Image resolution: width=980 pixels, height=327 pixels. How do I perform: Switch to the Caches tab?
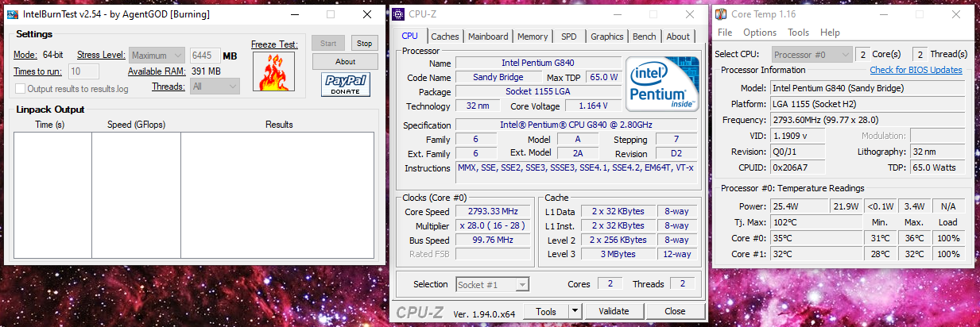tap(444, 37)
